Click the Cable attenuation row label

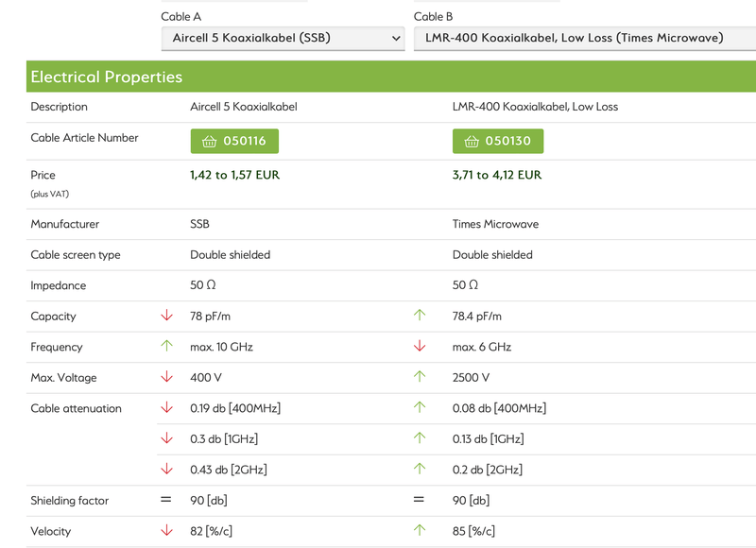(x=76, y=409)
